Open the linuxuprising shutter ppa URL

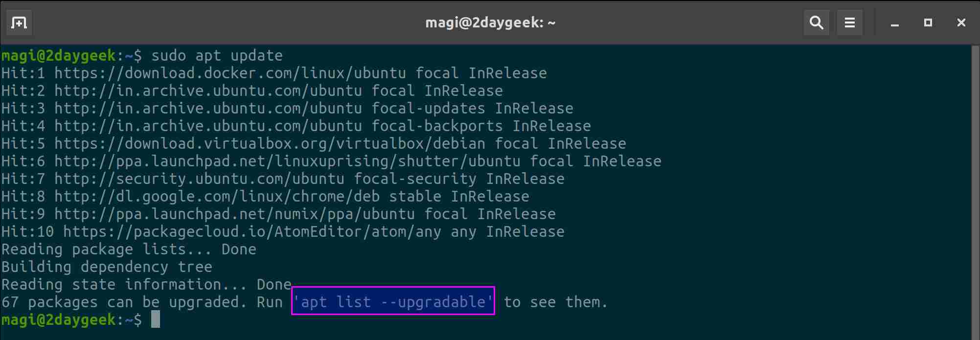click(287, 161)
